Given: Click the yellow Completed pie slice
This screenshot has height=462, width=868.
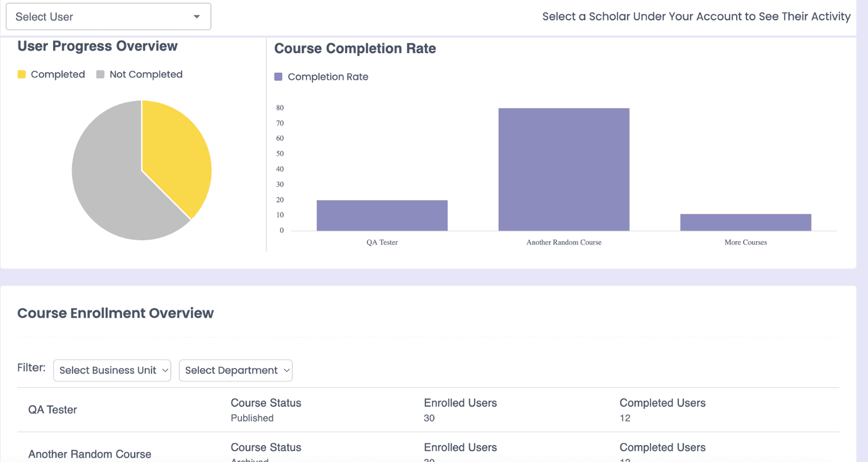Looking at the screenshot, I should coord(176,157).
